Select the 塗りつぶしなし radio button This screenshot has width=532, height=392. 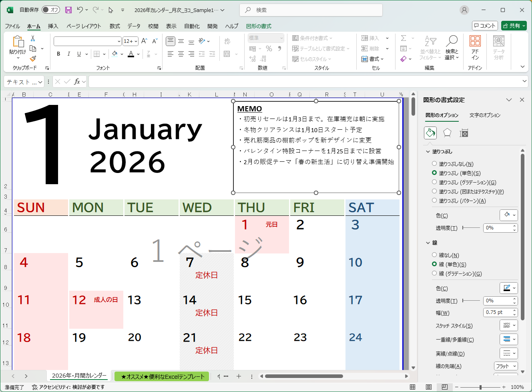tap(434, 163)
